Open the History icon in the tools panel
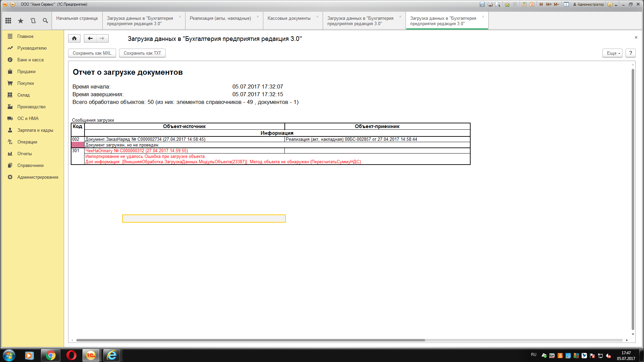The image size is (644, 362). (x=33, y=21)
